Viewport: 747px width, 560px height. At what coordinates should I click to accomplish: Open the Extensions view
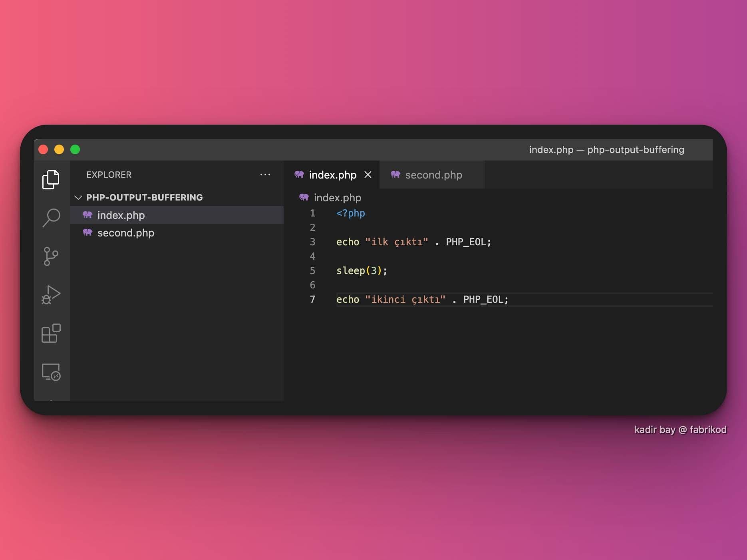pos(51,333)
